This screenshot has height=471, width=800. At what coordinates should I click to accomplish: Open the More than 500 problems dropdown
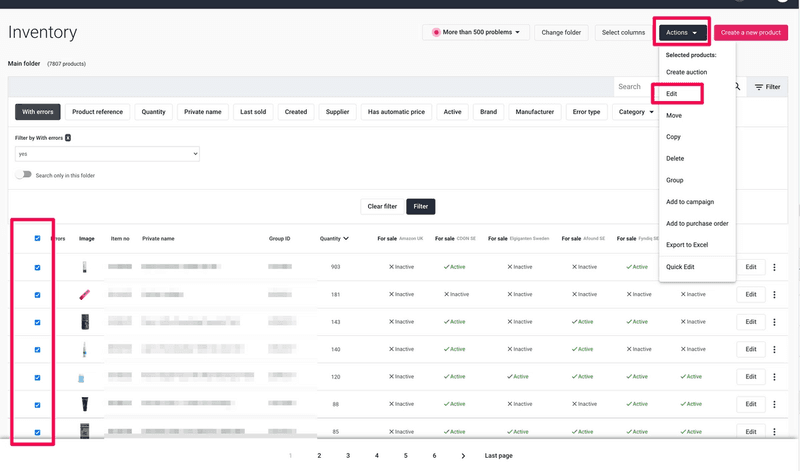pos(476,32)
